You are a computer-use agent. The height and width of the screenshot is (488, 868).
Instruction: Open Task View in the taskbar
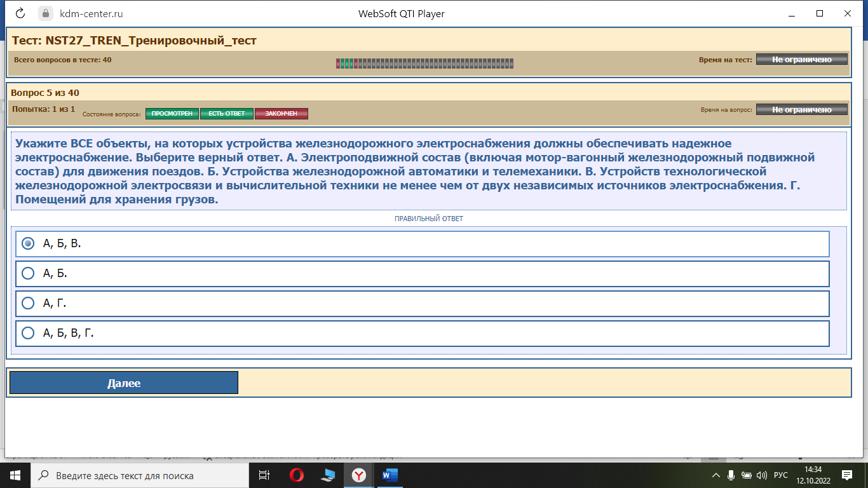tap(264, 475)
